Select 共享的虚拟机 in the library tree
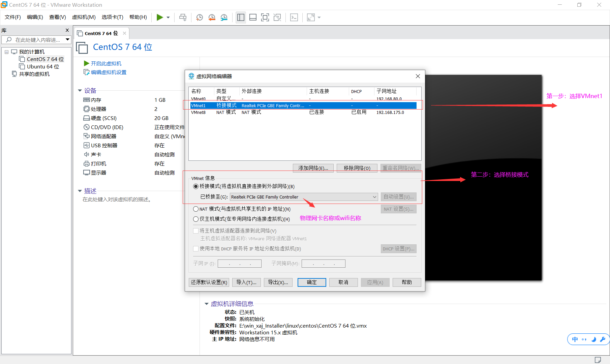Viewport: 610px width, 364px height. tap(31, 74)
